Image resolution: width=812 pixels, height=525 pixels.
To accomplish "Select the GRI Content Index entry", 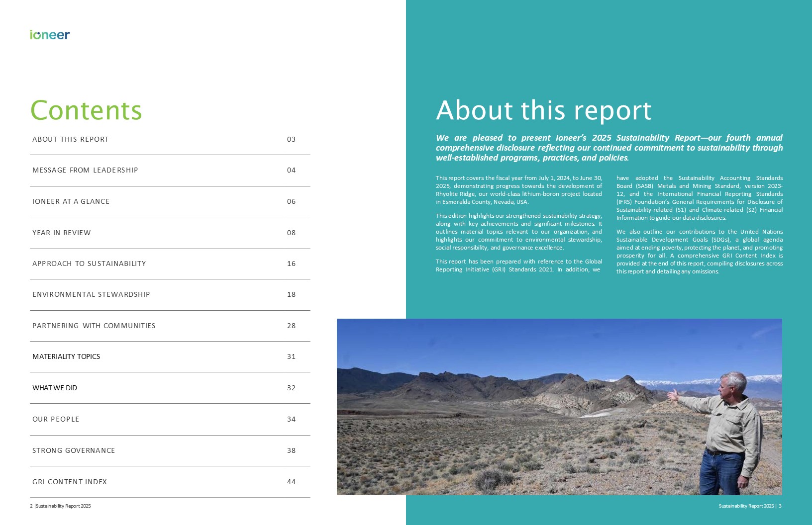I will (70, 482).
